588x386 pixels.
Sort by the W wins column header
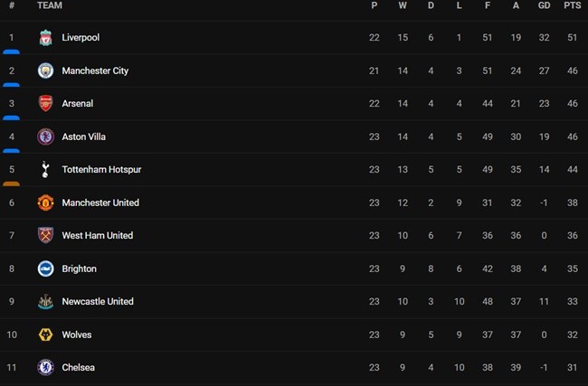(x=403, y=5)
